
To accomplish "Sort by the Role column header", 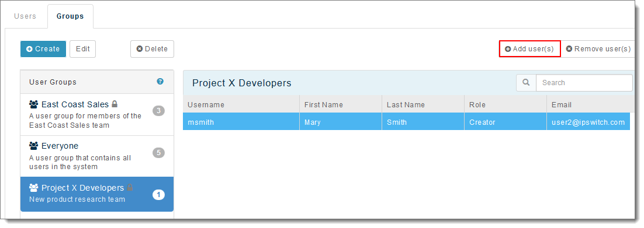I will tap(505, 104).
